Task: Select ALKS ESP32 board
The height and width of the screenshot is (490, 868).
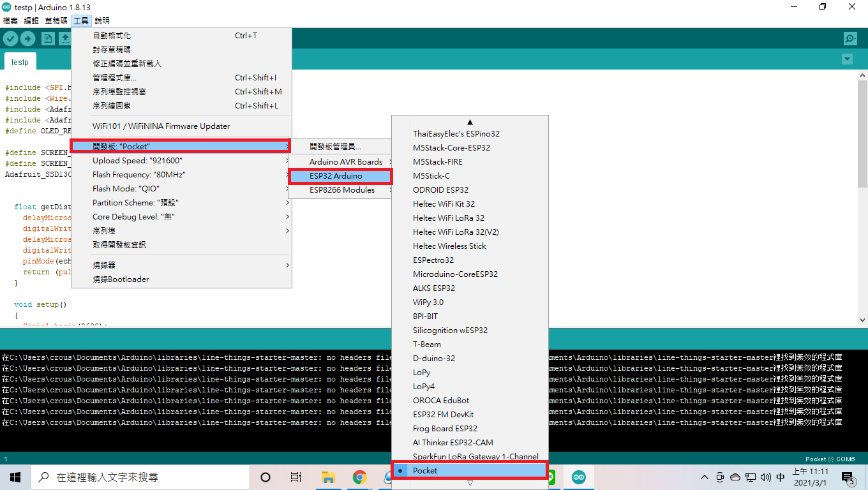Action: pyautogui.click(x=470, y=288)
